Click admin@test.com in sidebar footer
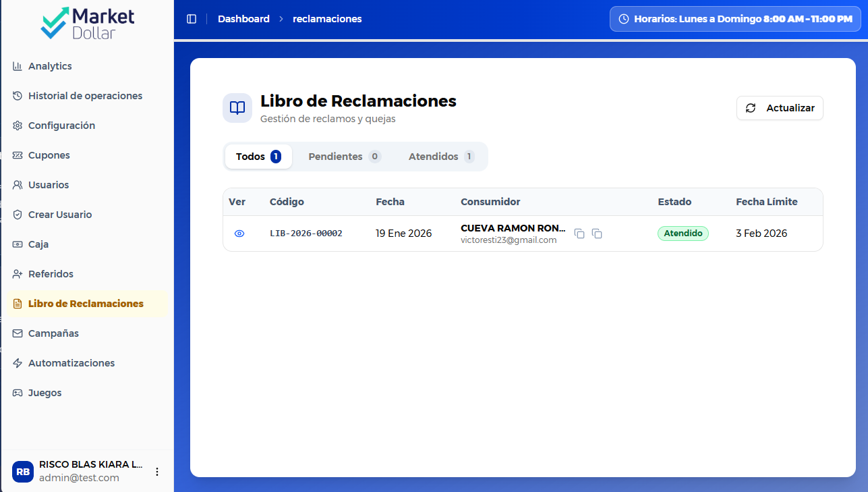This screenshot has height=492, width=868. [x=79, y=478]
